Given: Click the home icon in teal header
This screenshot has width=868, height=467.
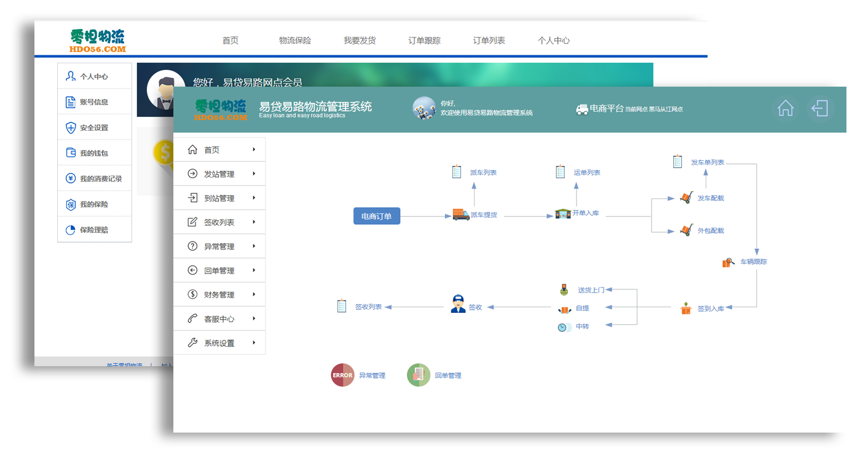Looking at the screenshot, I should tap(785, 109).
